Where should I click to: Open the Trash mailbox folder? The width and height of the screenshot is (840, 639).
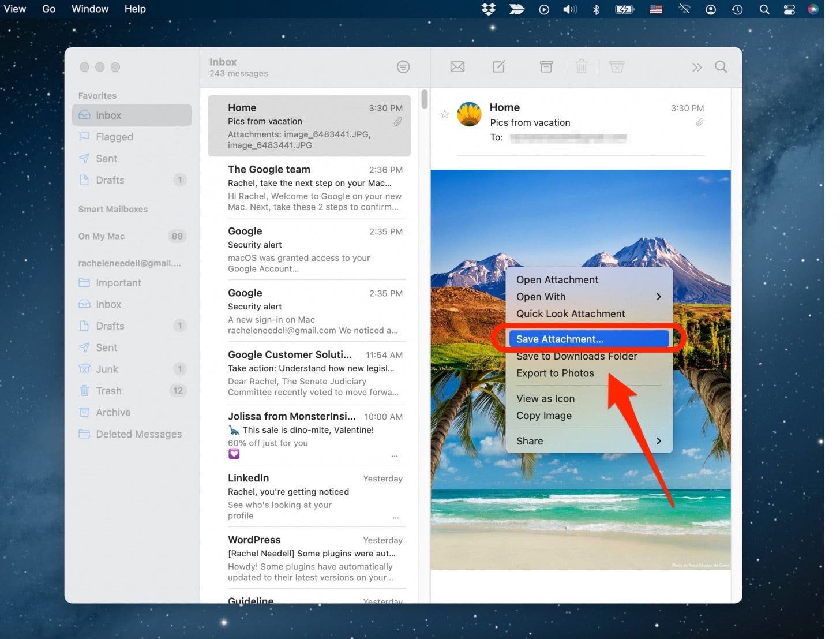pyautogui.click(x=108, y=391)
